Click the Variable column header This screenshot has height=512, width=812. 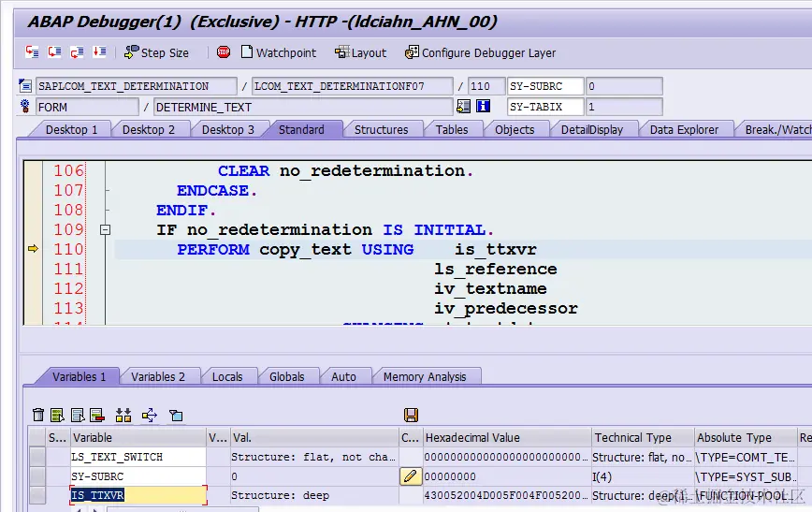pyautogui.click(x=138, y=437)
